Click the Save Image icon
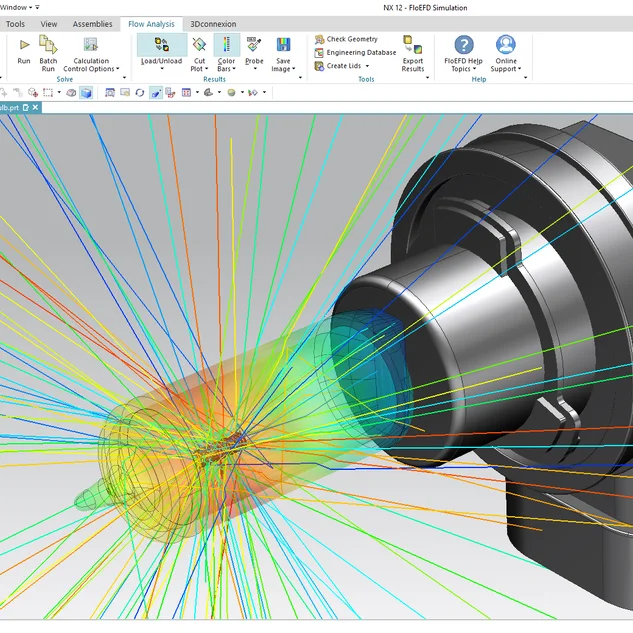The height and width of the screenshot is (633, 633). (x=283, y=44)
